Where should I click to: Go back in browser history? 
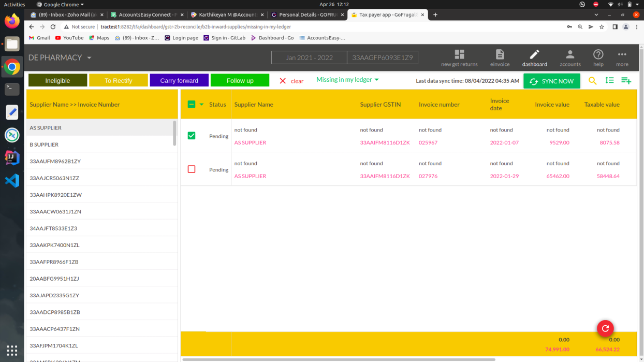coord(32,27)
